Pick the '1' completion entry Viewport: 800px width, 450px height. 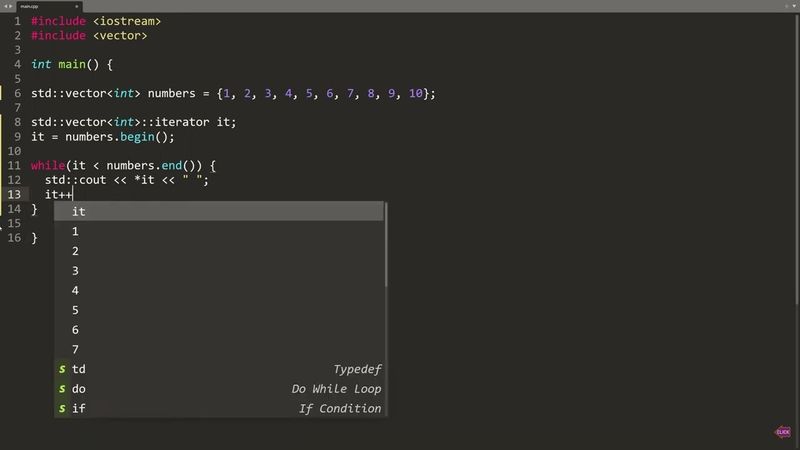pyautogui.click(x=219, y=231)
